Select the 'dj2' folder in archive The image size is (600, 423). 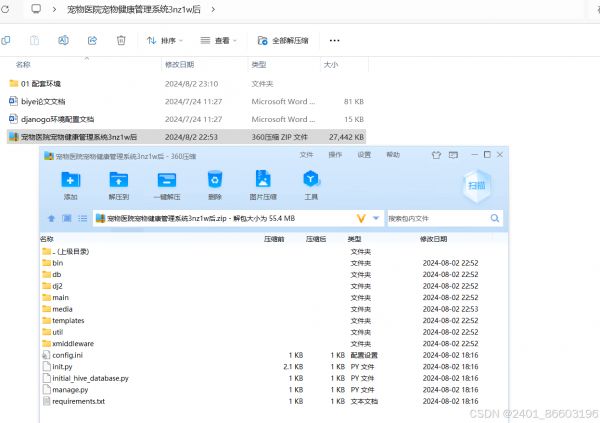(x=52, y=286)
